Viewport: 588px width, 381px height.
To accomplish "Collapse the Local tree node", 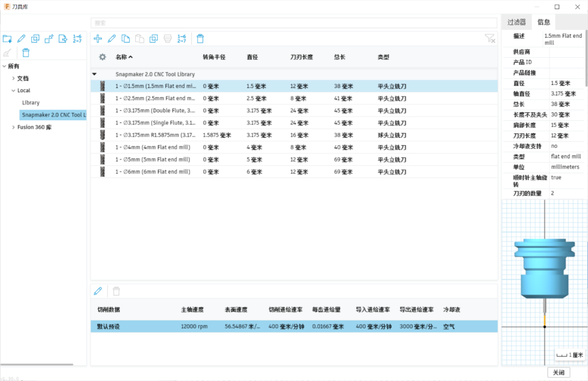I will (x=13, y=91).
